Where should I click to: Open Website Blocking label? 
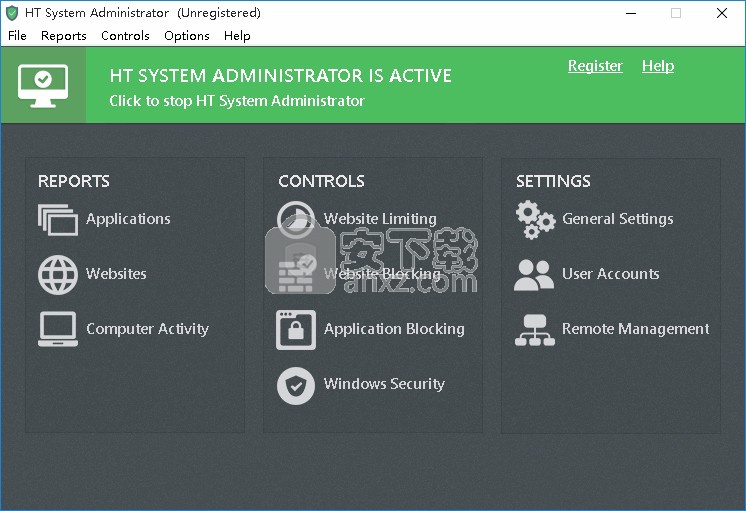(x=382, y=274)
